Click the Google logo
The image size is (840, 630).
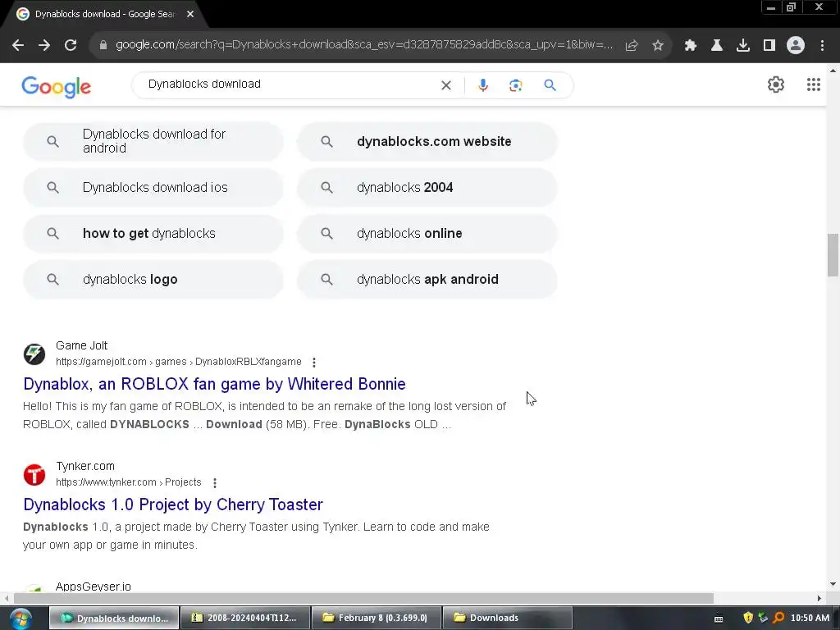(x=57, y=86)
